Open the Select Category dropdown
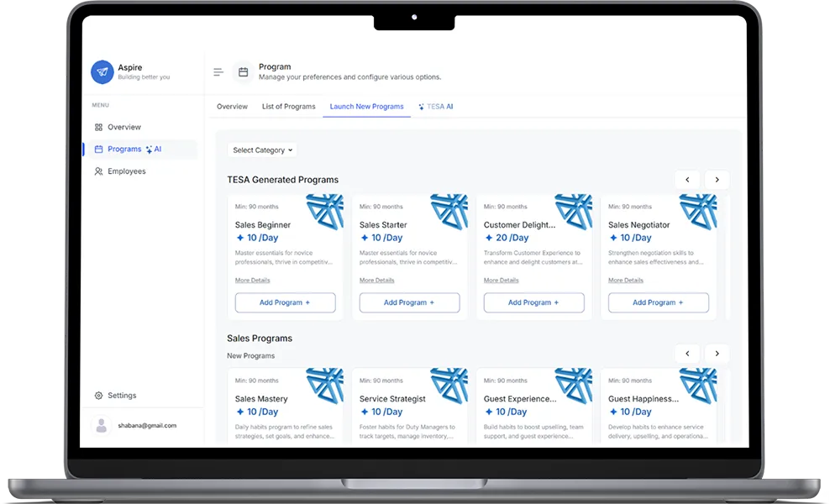This screenshot has height=504, width=830. 262,150
